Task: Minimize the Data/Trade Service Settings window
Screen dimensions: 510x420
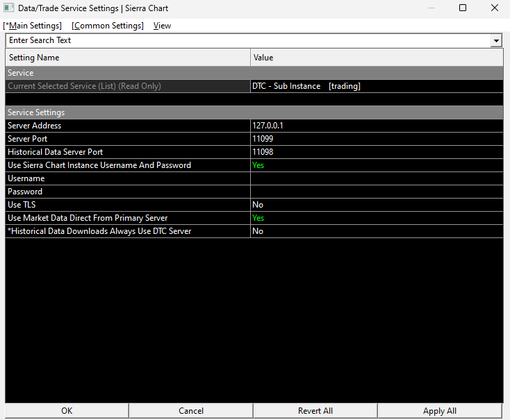Action: click(x=431, y=8)
